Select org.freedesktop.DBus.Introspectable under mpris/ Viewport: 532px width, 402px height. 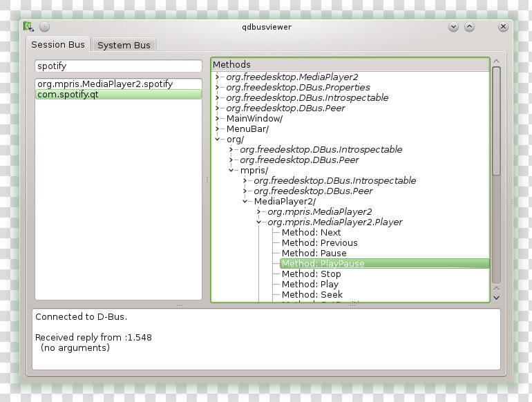click(x=334, y=180)
